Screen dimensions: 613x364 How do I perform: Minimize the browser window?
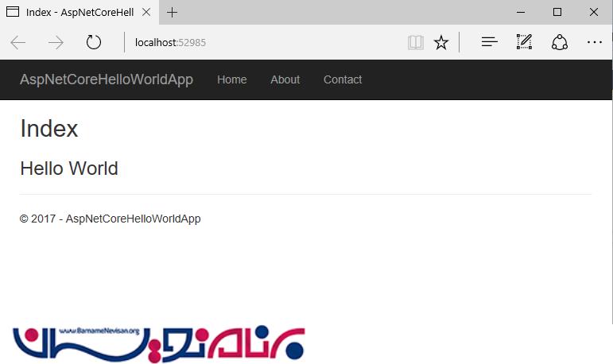pos(521,12)
